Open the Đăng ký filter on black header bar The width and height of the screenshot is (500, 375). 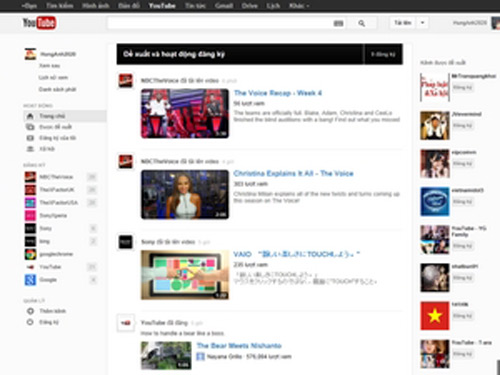pos(383,54)
